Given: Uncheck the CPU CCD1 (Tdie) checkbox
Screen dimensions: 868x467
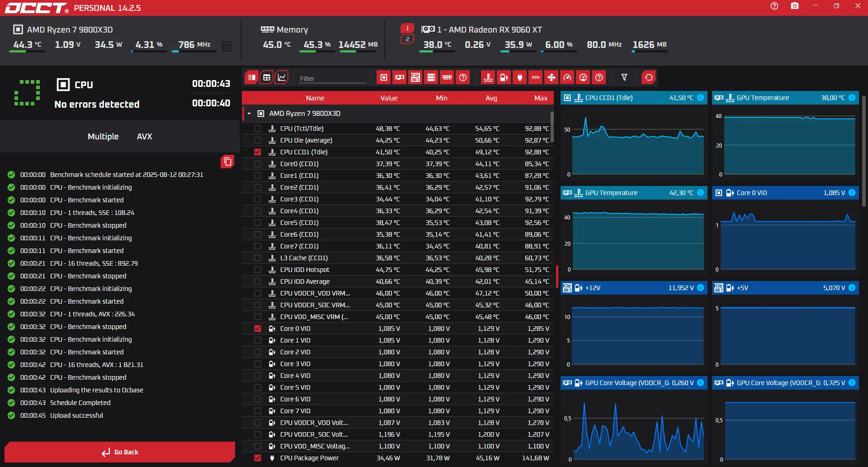Looking at the screenshot, I should point(258,152).
